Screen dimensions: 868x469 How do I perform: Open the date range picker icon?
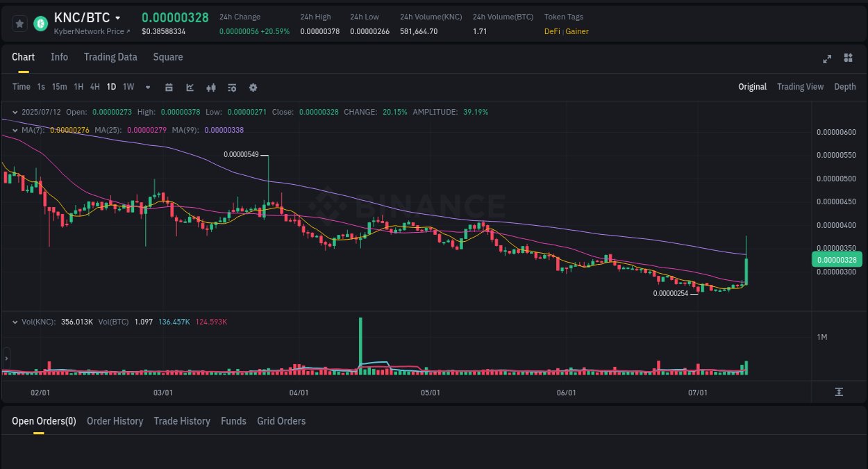point(169,87)
